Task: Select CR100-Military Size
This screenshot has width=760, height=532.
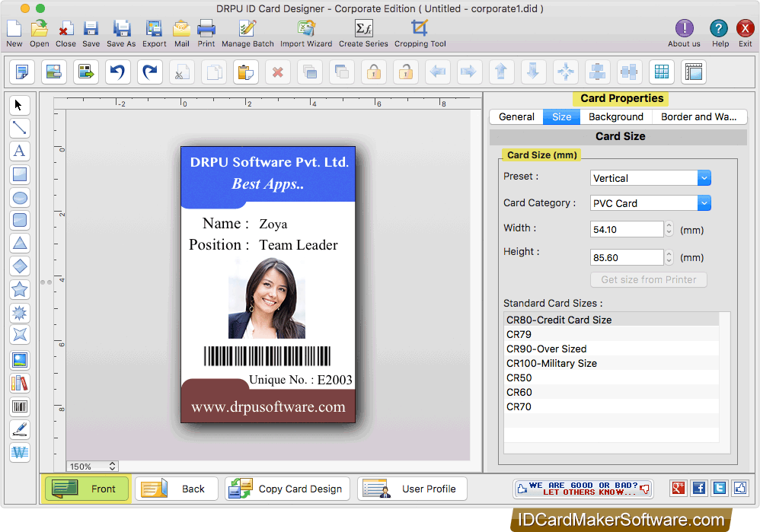Action: tap(612, 363)
